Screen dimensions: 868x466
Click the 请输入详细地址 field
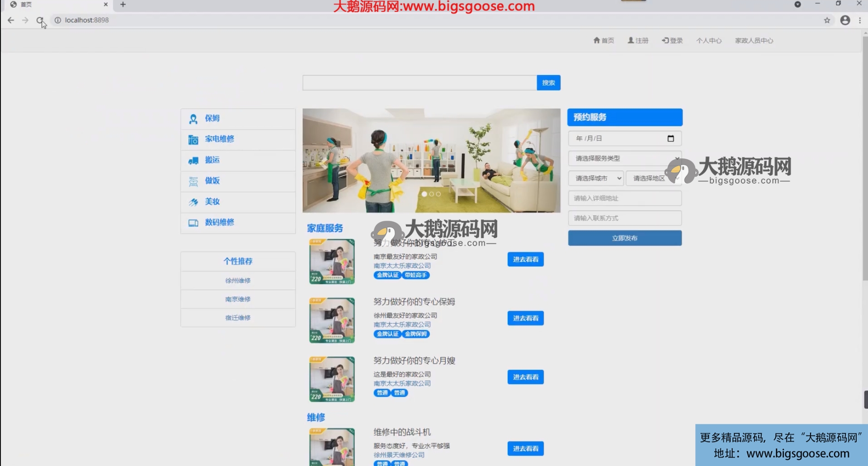click(x=625, y=198)
